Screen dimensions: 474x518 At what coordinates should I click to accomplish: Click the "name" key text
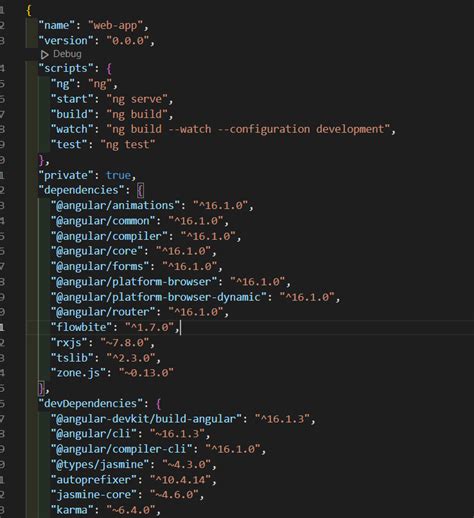[x=57, y=25]
